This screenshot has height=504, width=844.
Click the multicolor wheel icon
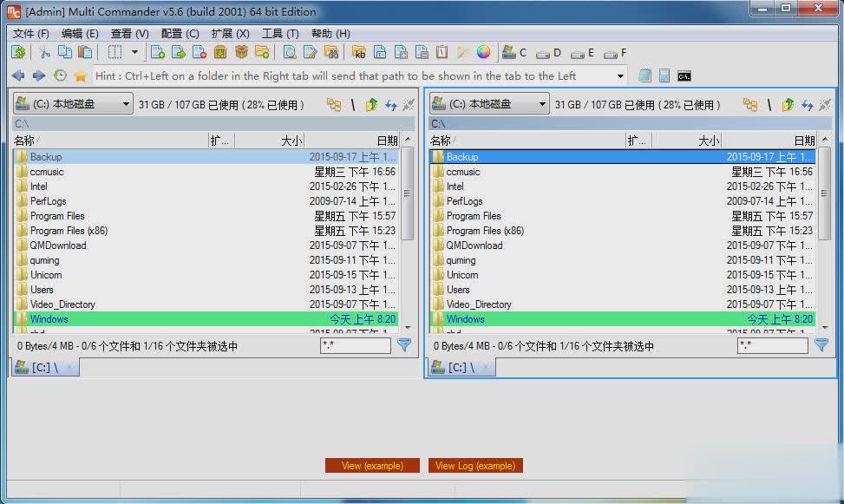click(483, 52)
